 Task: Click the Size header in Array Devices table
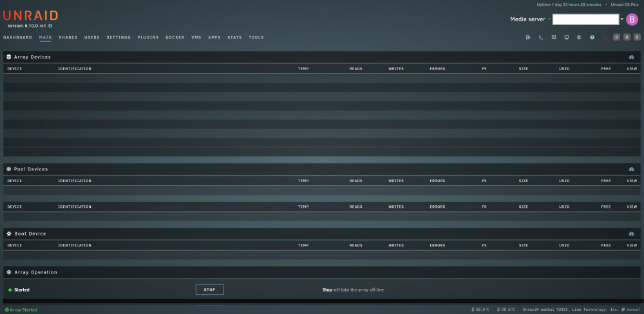coord(523,69)
